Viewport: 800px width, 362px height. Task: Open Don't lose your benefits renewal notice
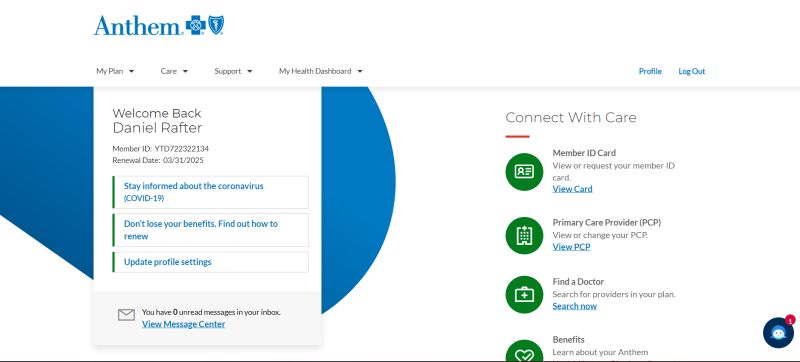pyautogui.click(x=210, y=230)
